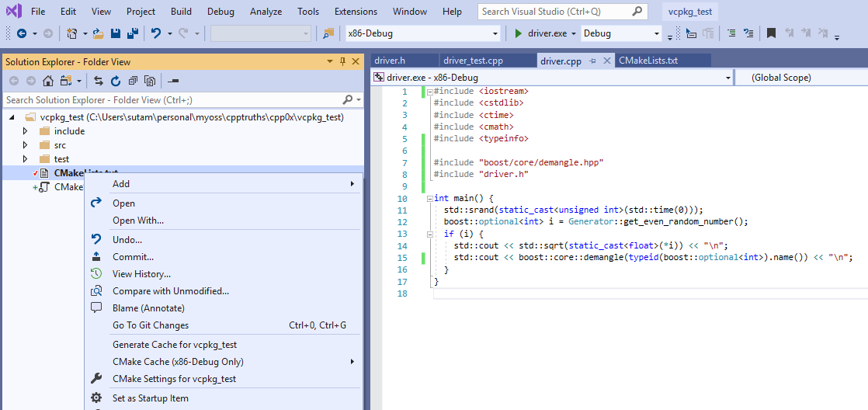Open the Extensions menu
868x410 pixels.
(356, 11)
